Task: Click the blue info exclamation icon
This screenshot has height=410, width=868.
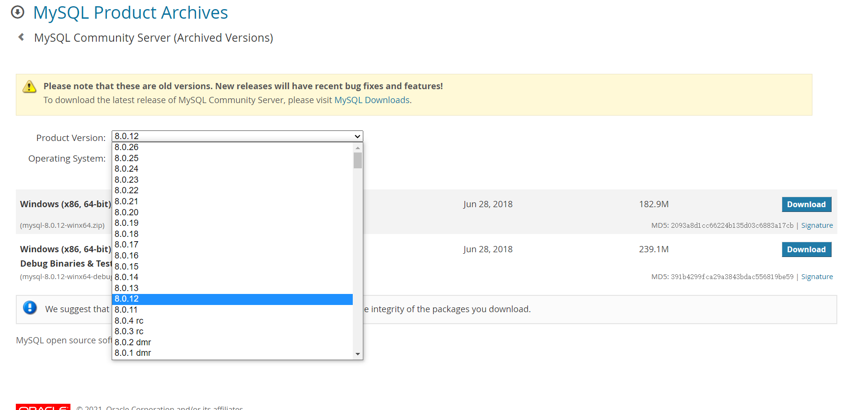Action: [x=30, y=307]
